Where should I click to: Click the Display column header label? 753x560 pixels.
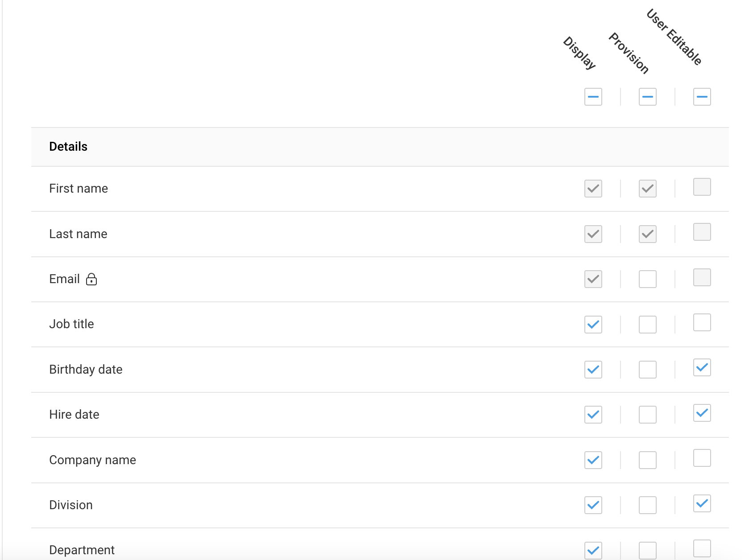click(x=579, y=54)
